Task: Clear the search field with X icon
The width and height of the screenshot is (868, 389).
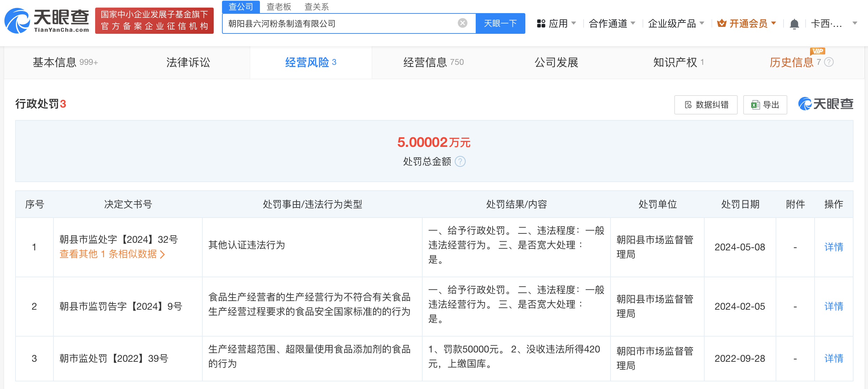Action: pyautogui.click(x=462, y=23)
